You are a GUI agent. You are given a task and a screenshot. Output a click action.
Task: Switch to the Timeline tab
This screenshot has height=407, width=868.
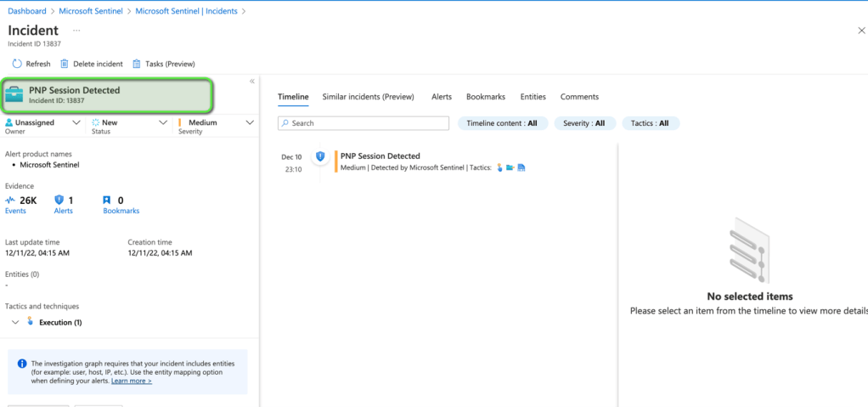coord(293,97)
